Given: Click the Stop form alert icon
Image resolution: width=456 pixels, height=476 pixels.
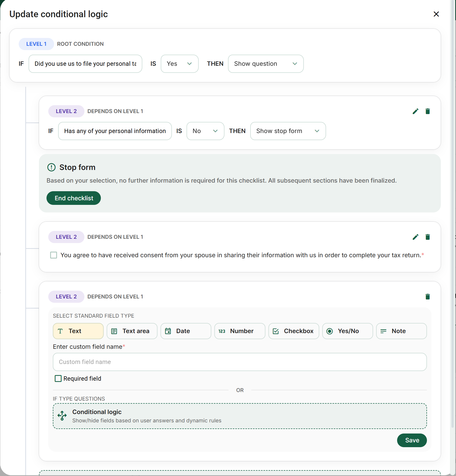Looking at the screenshot, I should coord(51,167).
